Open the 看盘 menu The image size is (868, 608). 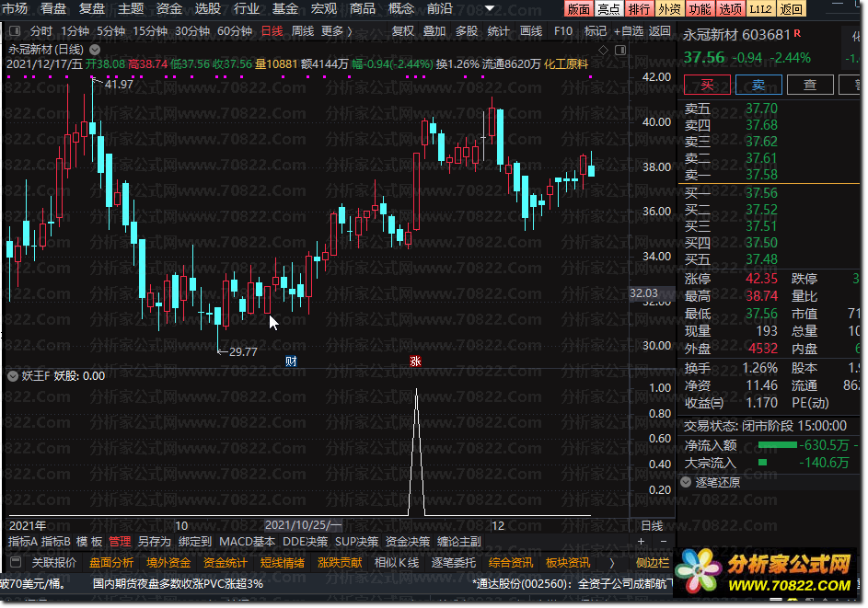click(53, 9)
